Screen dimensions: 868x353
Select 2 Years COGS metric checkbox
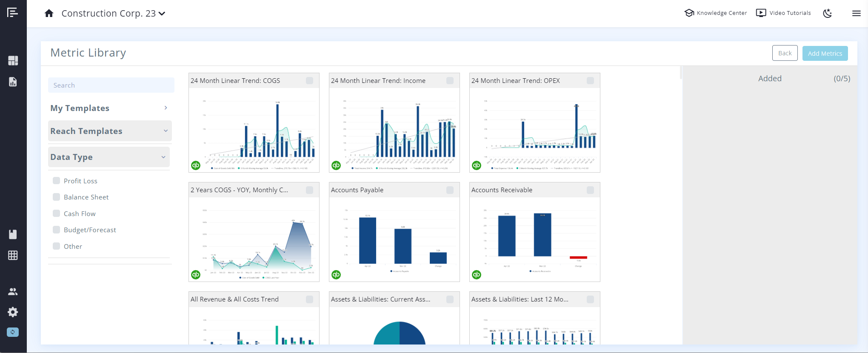point(309,190)
